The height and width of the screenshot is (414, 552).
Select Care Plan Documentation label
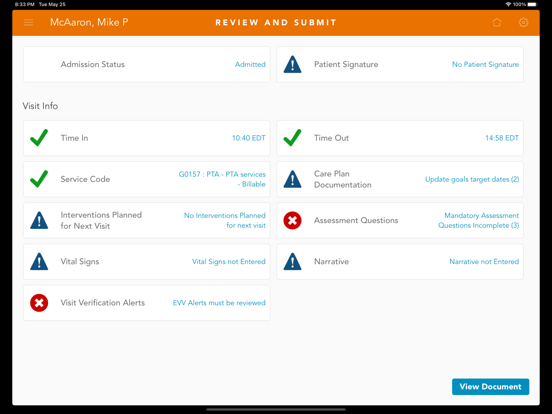tap(343, 179)
